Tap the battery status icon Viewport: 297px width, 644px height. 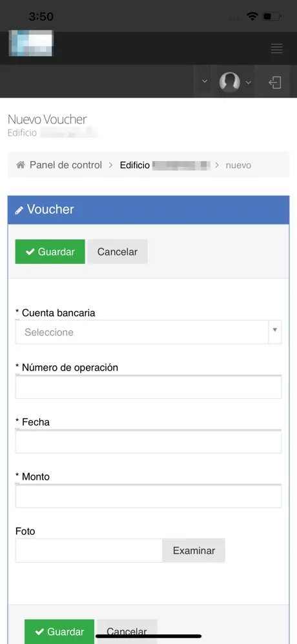(272, 17)
